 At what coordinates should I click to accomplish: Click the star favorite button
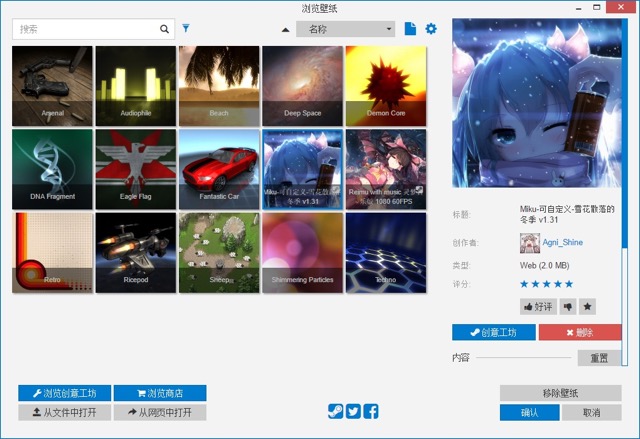[x=587, y=307]
